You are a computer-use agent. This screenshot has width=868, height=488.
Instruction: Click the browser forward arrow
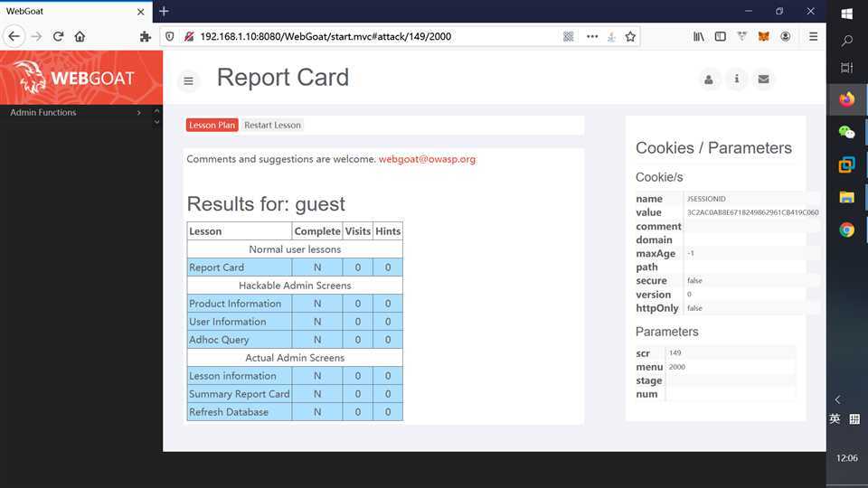(x=36, y=36)
